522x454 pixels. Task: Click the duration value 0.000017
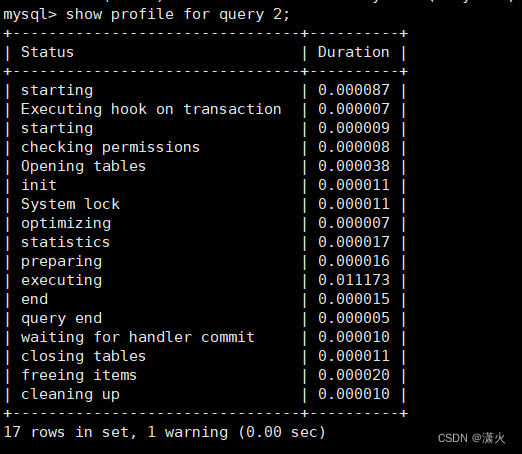pos(354,242)
